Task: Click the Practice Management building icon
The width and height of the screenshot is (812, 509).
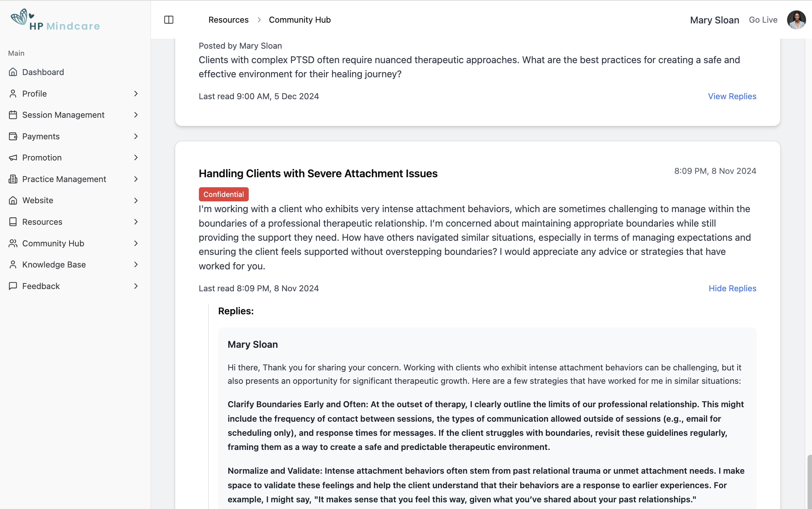Action: click(13, 179)
